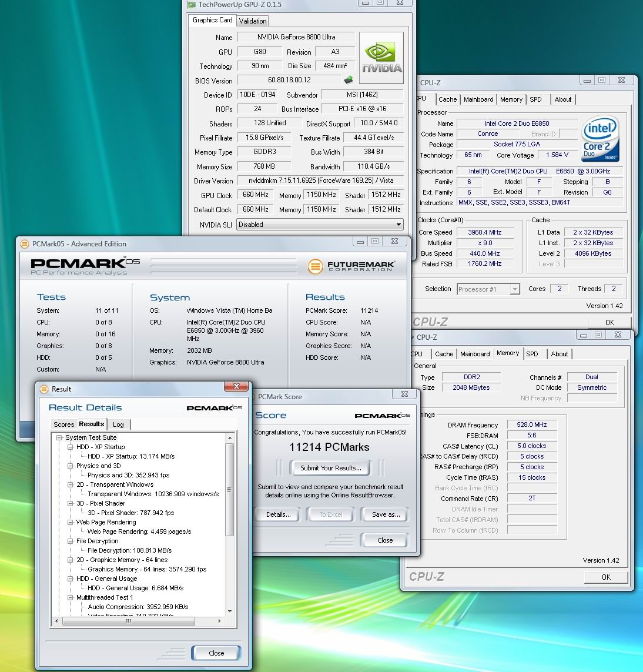Switch to the Validation tab in GPU-Z
This screenshot has height=672, width=643.
(253, 21)
